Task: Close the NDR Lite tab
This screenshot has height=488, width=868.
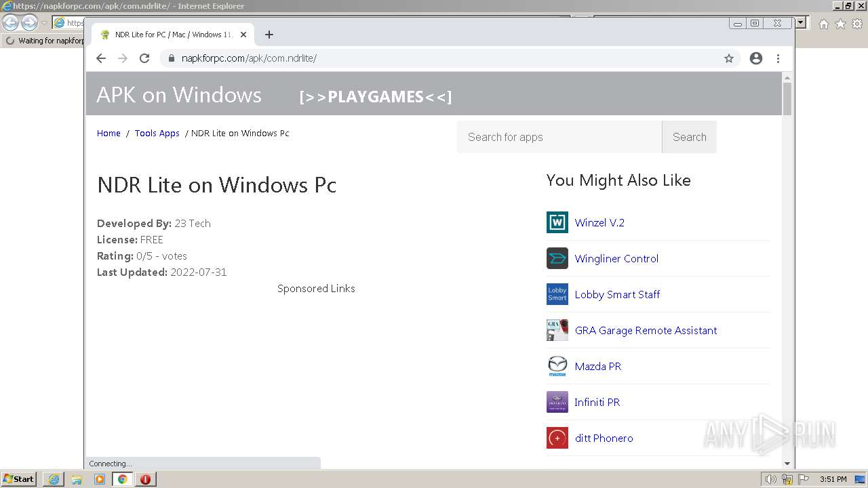Action: [243, 35]
